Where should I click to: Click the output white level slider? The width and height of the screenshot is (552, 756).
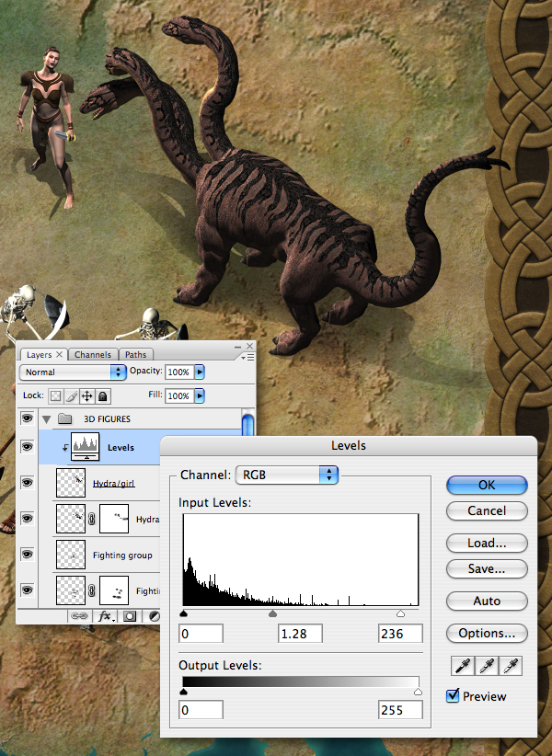[x=418, y=692]
